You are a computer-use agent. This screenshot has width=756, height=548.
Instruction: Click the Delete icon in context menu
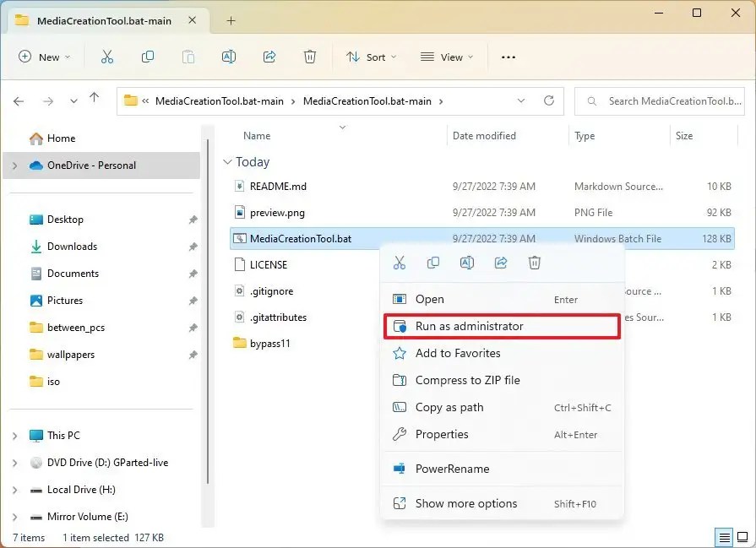(534, 263)
